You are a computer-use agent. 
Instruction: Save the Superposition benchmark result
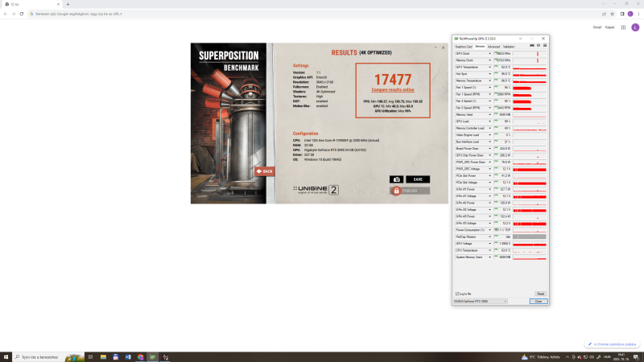[418, 179]
